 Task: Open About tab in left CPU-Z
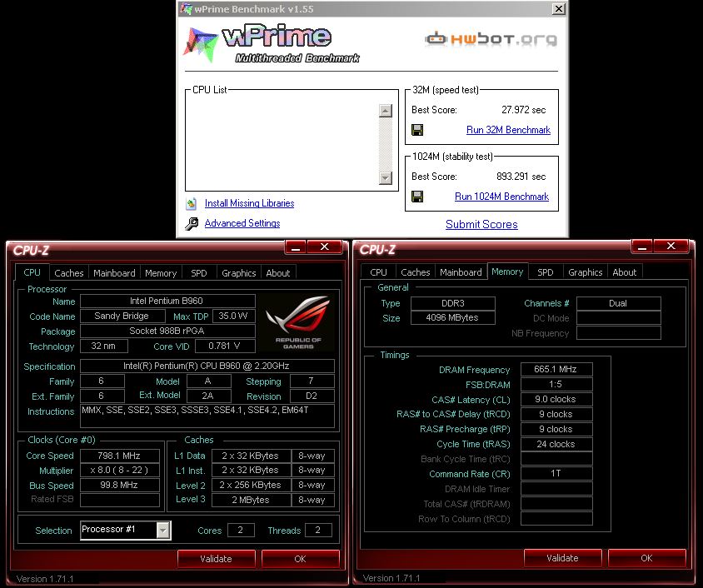click(x=278, y=273)
